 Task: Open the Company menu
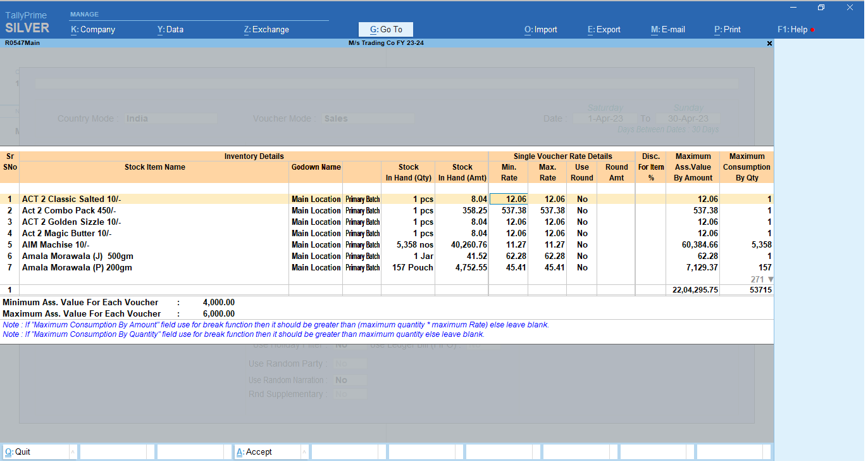(x=93, y=29)
